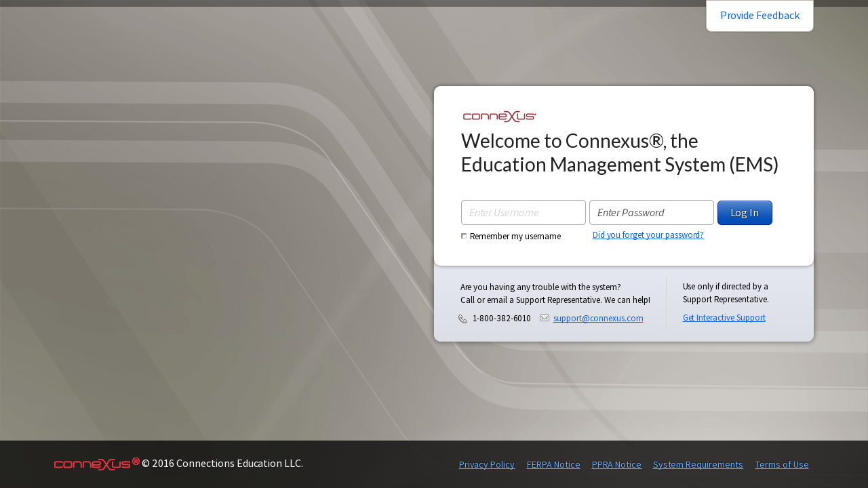Click the © 2016 Connections Education LLC text
868x488 pixels.
click(x=222, y=464)
